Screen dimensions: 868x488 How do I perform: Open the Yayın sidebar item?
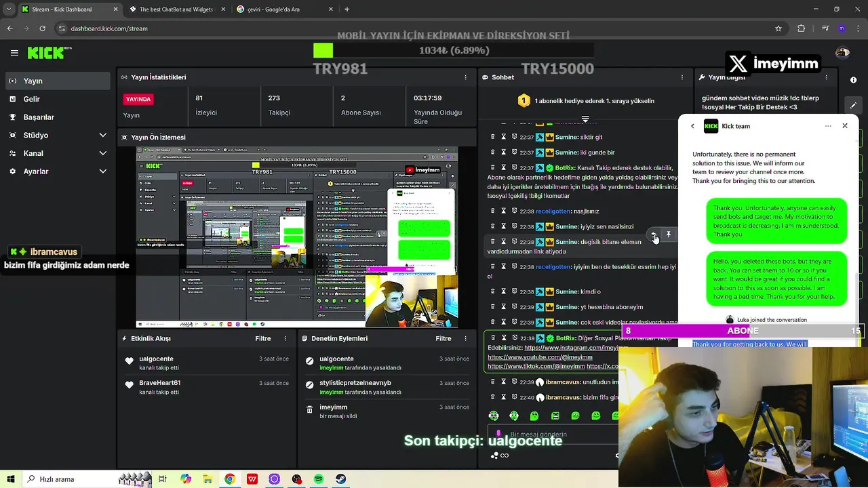coord(58,81)
